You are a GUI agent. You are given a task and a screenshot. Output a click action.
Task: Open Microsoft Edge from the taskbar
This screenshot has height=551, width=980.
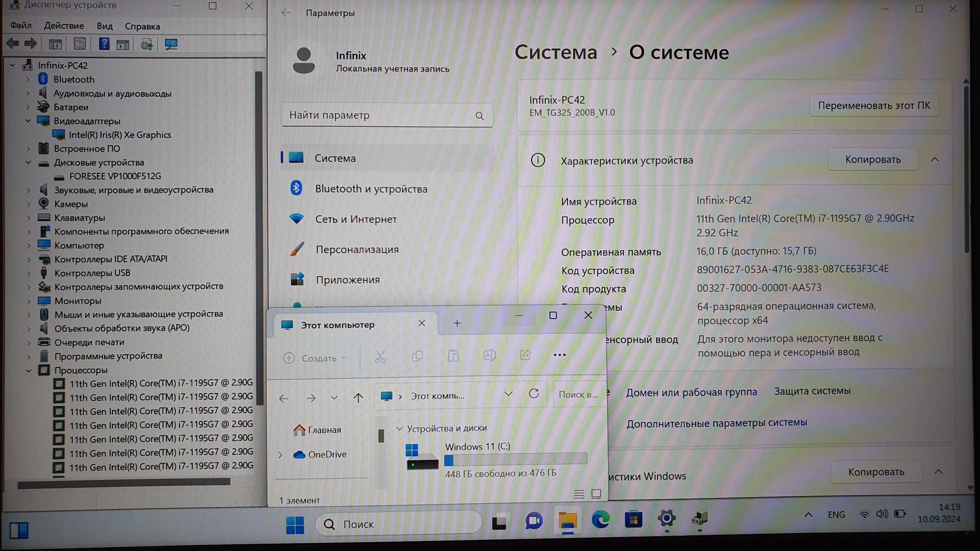pos(600,519)
